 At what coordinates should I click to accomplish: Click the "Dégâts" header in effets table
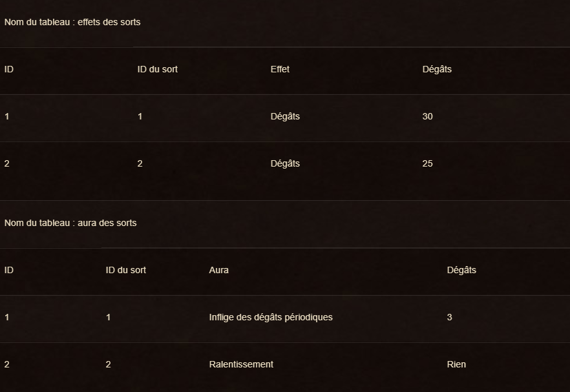coord(437,69)
